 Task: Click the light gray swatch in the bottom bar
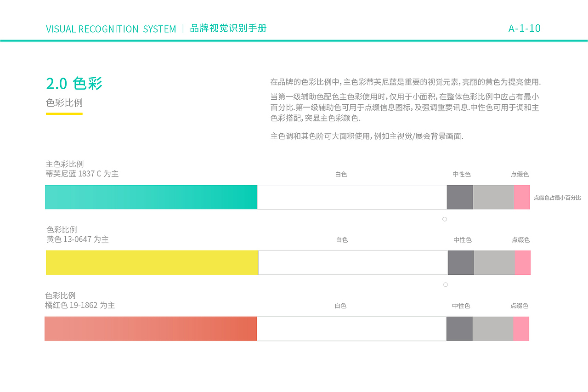(492, 329)
